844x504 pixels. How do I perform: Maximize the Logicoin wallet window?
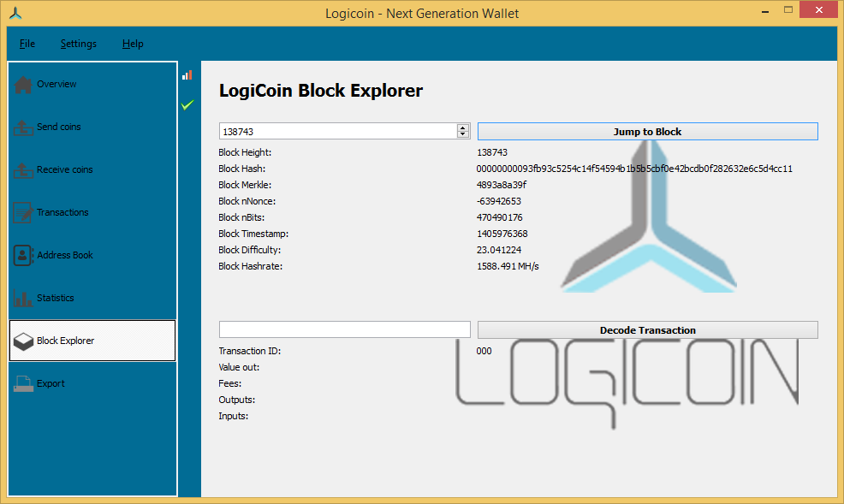(x=788, y=10)
